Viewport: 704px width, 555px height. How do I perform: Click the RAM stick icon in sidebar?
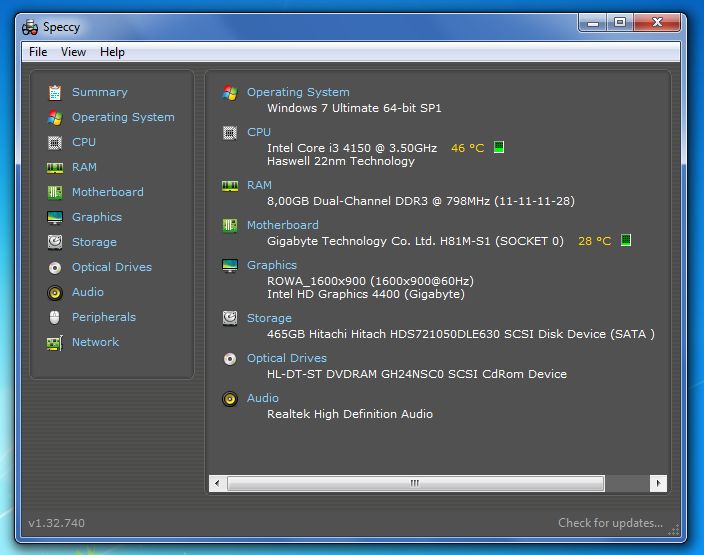(x=55, y=168)
